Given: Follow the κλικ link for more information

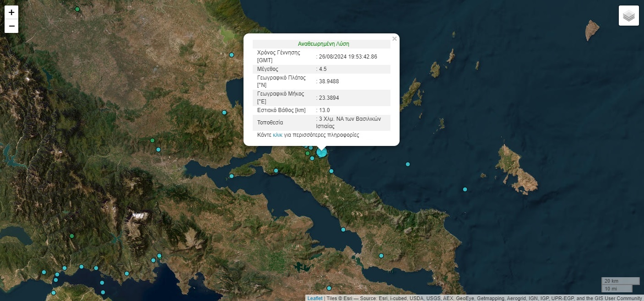Looking at the screenshot, I should (278, 134).
